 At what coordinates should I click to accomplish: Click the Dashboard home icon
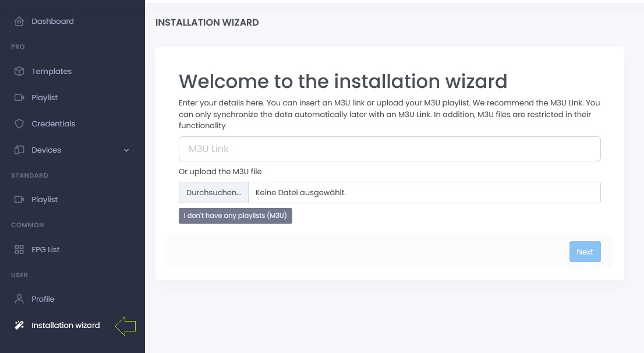pos(19,22)
